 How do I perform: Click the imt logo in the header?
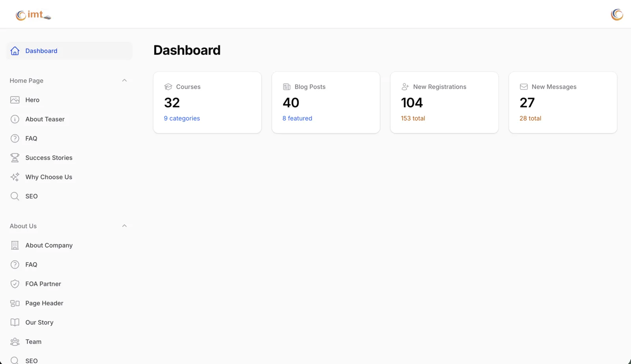tap(34, 15)
